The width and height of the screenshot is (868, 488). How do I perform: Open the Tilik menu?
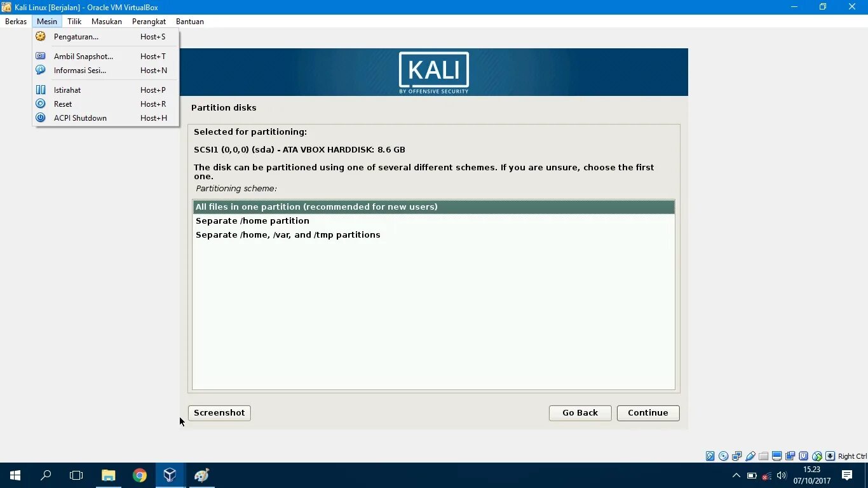click(x=74, y=22)
